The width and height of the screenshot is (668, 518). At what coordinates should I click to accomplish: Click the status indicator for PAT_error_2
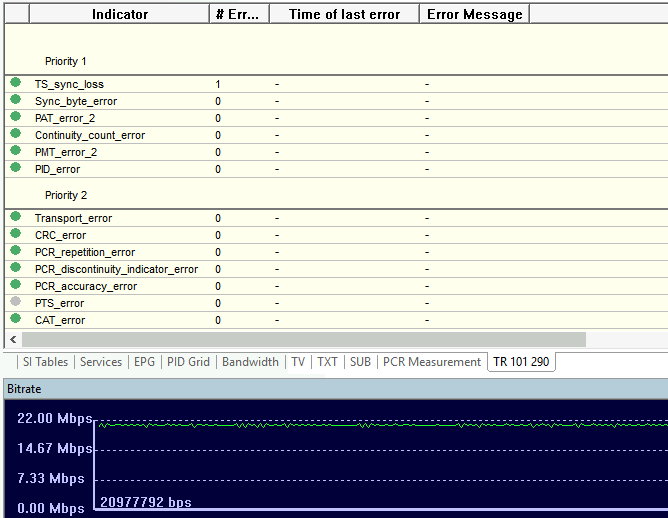[x=15, y=117]
